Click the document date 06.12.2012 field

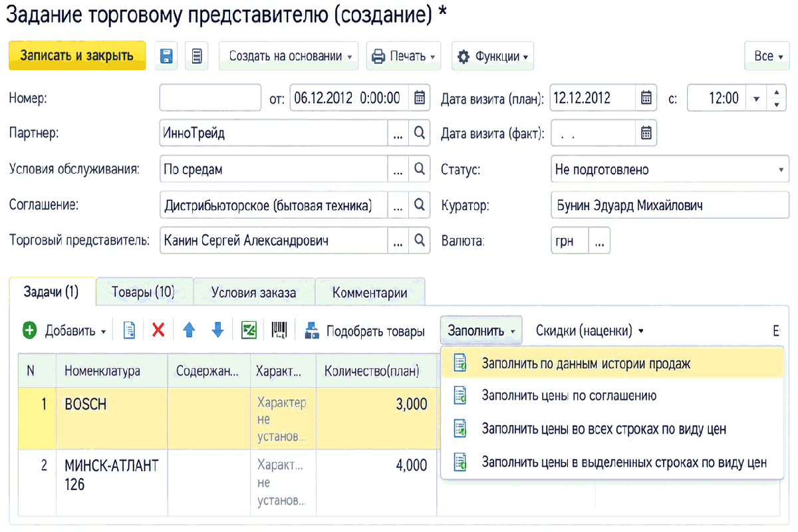click(x=350, y=98)
